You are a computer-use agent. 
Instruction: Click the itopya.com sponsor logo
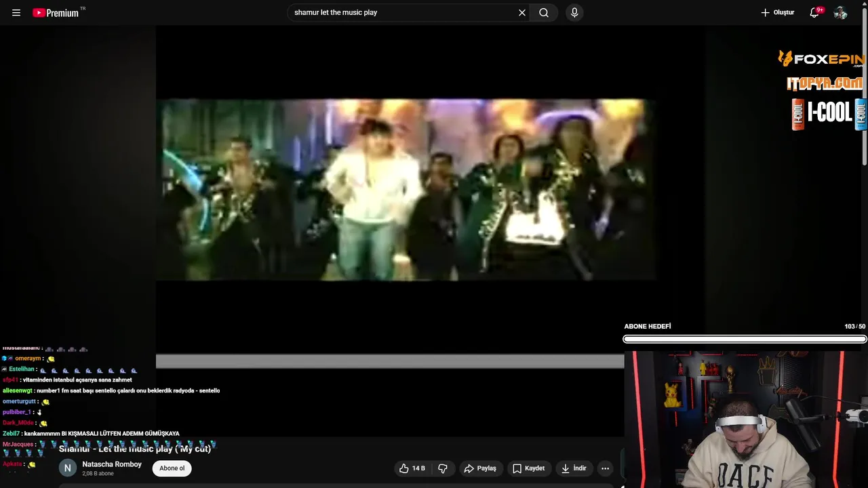(x=825, y=84)
